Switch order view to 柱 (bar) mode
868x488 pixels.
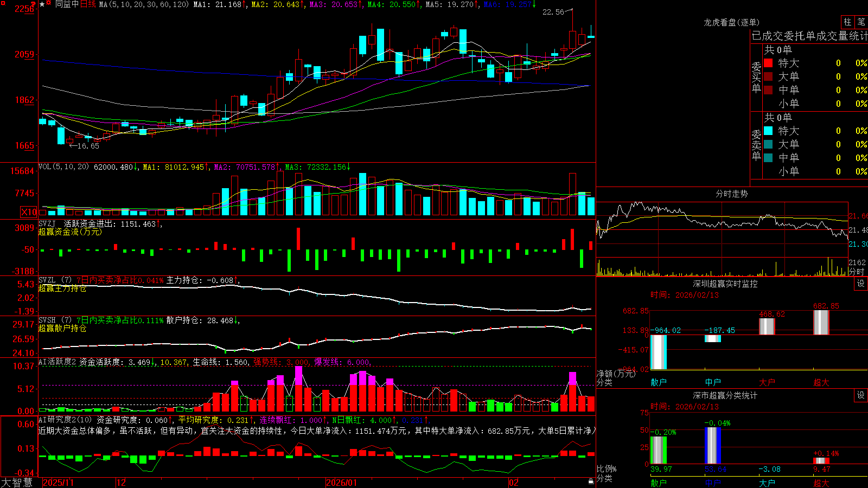[847, 22]
